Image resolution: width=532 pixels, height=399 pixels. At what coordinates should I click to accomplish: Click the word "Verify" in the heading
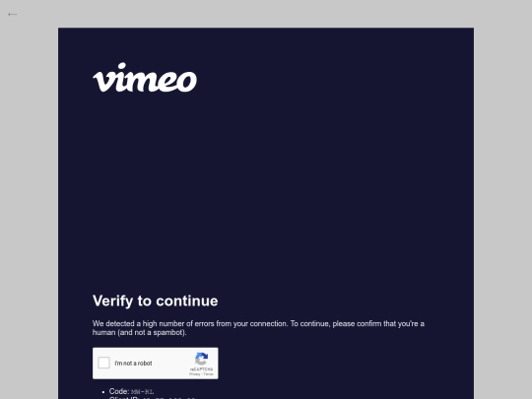pos(112,301)
